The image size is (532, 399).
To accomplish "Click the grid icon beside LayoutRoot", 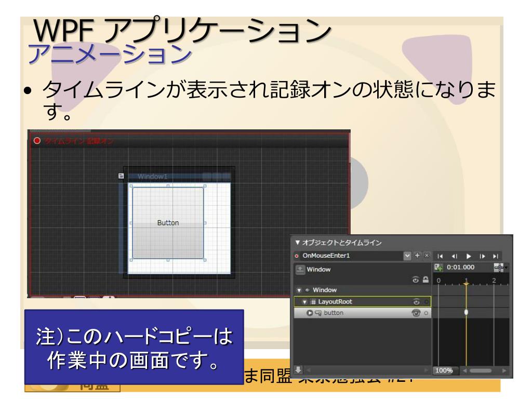I will [313, 302].
